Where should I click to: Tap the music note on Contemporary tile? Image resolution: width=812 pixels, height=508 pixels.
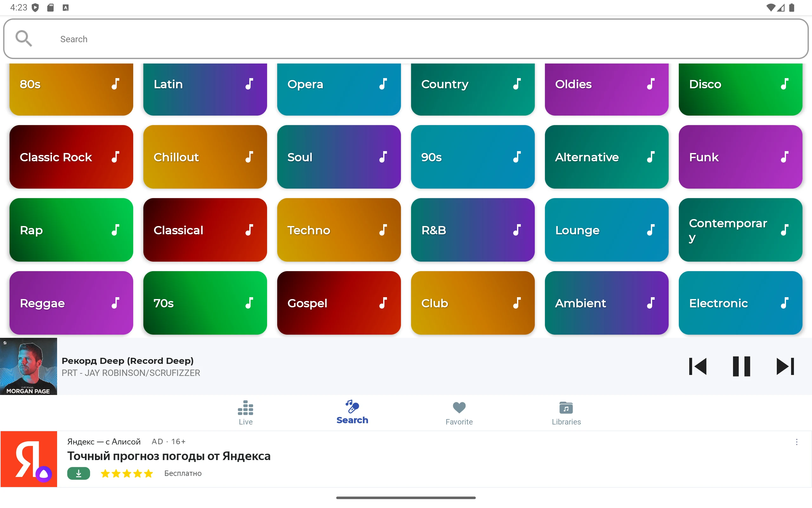point(784,230)
